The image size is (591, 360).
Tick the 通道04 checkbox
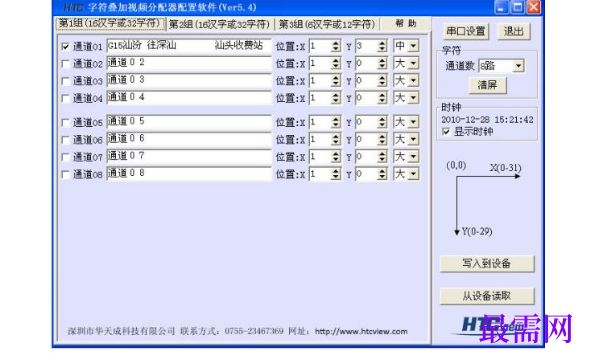pyautogui.click(x=66, y=98)
